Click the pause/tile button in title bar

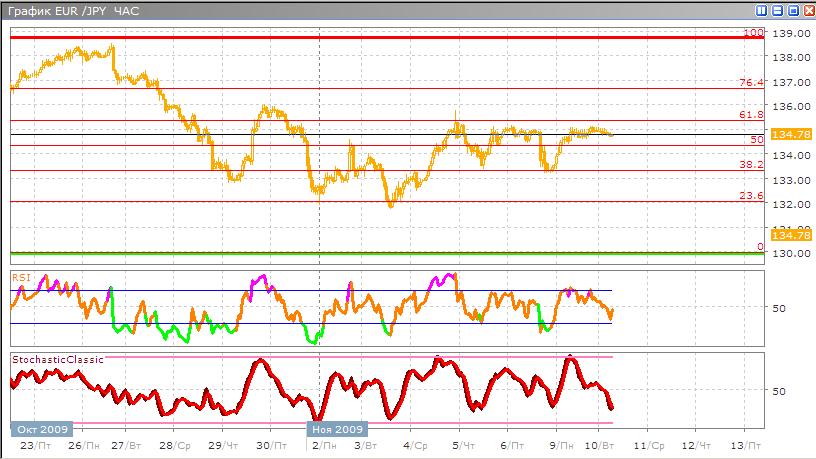point(762,11)
